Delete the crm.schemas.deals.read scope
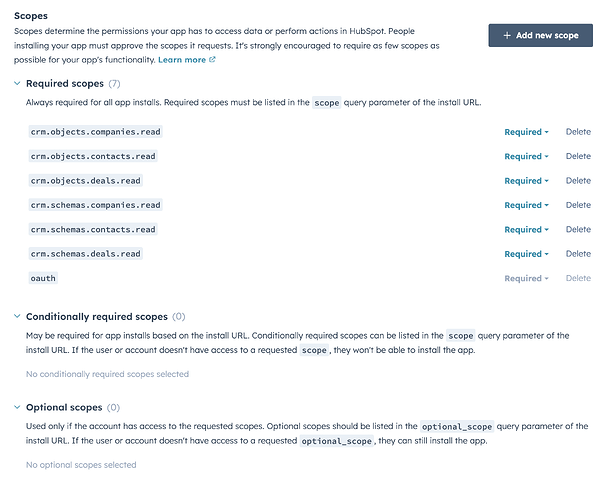 click(578, 254)
